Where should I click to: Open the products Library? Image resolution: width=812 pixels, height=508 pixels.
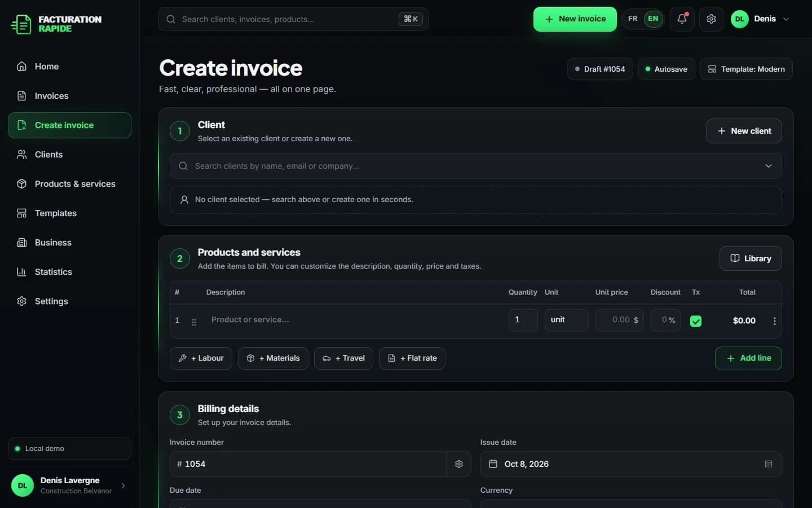[x=751, y=259]
